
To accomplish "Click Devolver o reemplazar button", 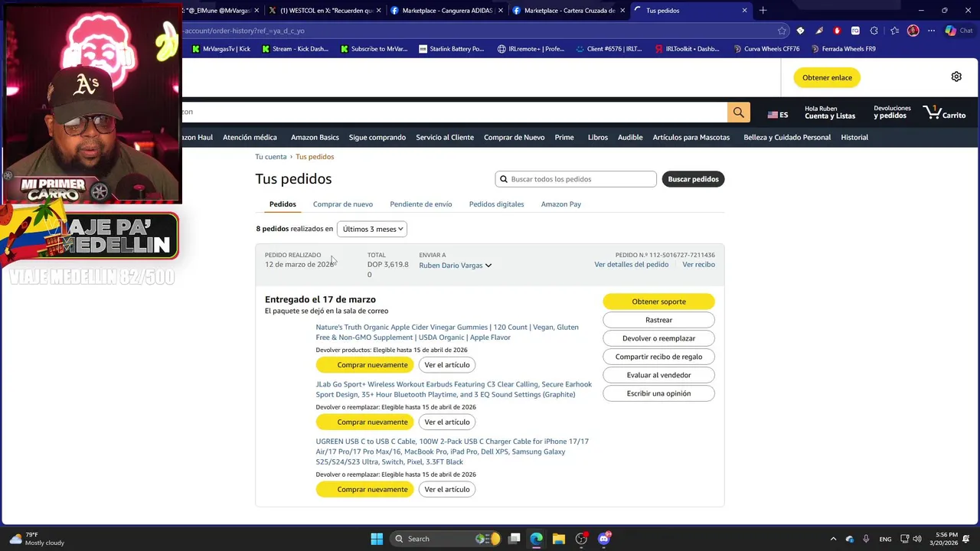I will click(x=658, y=338).
